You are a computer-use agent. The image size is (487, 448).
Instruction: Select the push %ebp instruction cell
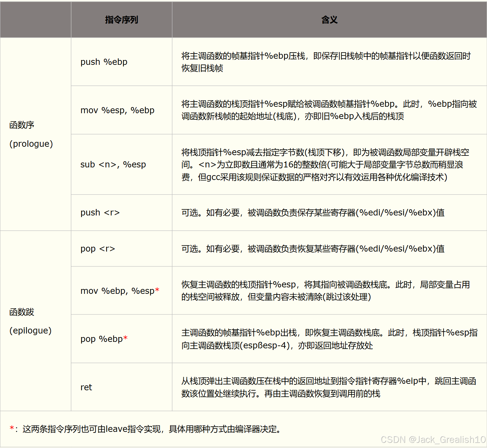[x=104, y=62]
